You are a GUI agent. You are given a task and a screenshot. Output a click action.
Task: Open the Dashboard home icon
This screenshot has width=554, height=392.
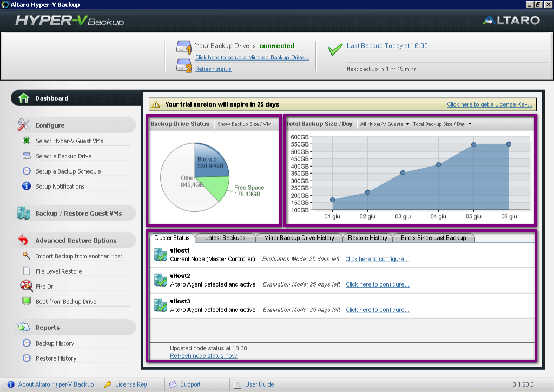24,98
